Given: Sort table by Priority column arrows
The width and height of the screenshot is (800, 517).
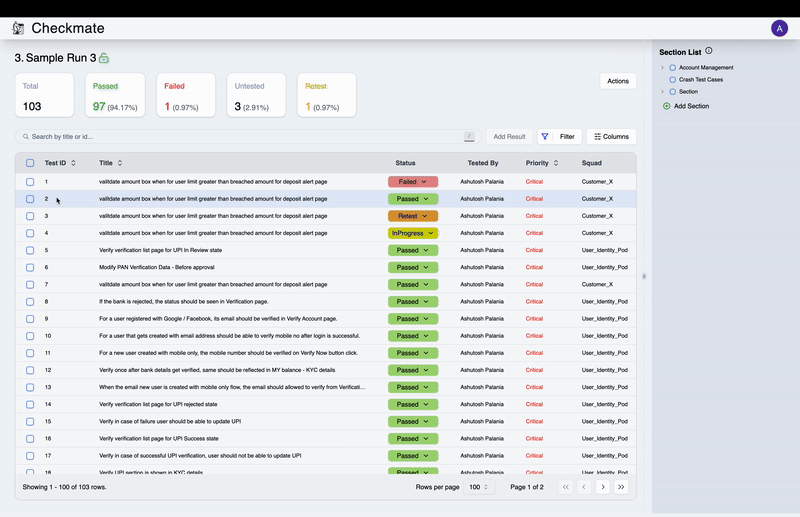Looking at the screenshot, I should point(556,163).
